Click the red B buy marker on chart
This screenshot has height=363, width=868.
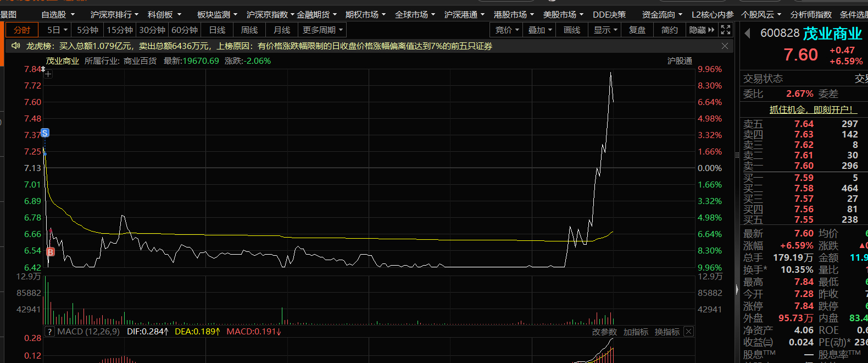51,252
